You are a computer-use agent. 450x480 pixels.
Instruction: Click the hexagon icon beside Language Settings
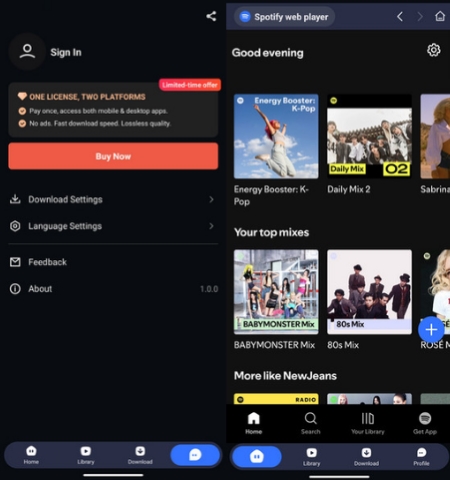tap(15, 226)
